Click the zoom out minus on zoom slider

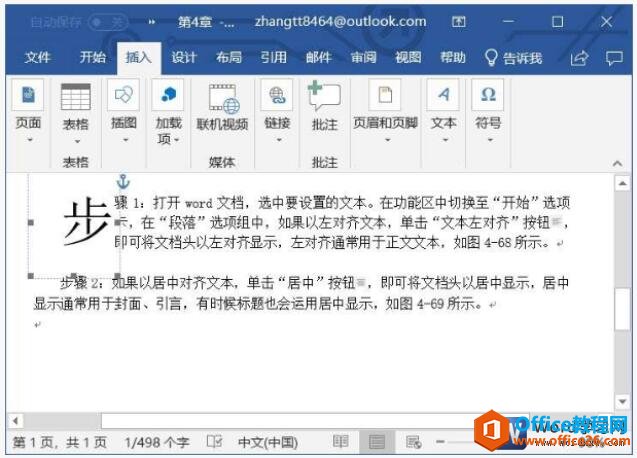(440, 441)
